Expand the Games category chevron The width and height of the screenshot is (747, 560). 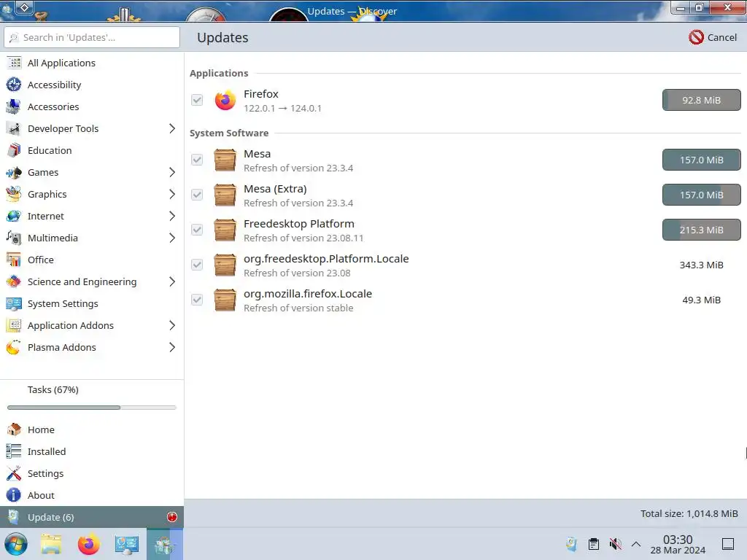point(172,172)
